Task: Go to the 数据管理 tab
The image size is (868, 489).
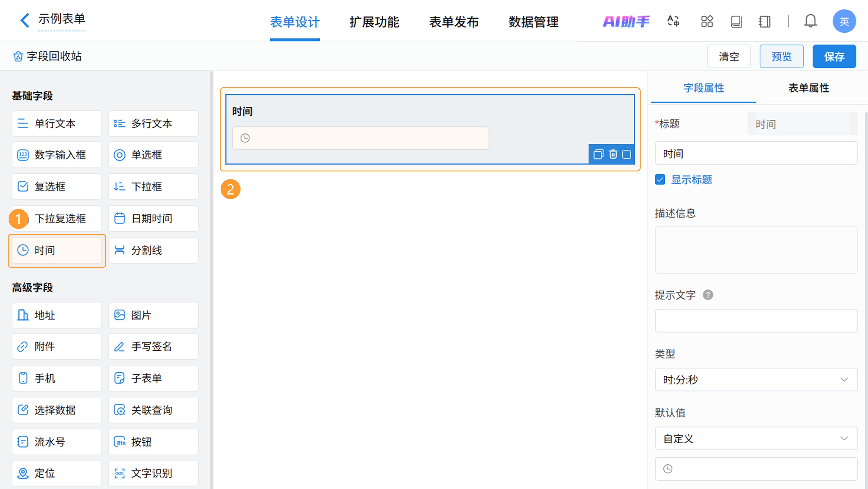Action: pyautogui.click(x=533, y=22)
